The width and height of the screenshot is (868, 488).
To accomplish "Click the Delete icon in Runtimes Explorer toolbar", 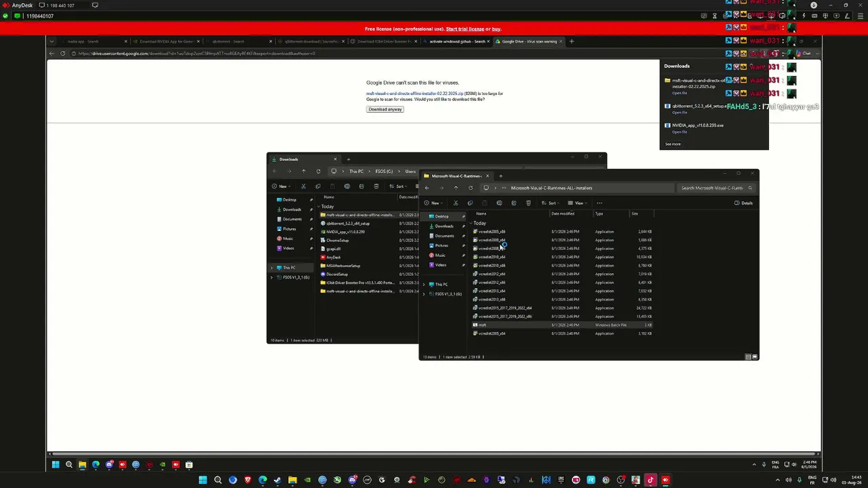I will [x=528, y=203].
